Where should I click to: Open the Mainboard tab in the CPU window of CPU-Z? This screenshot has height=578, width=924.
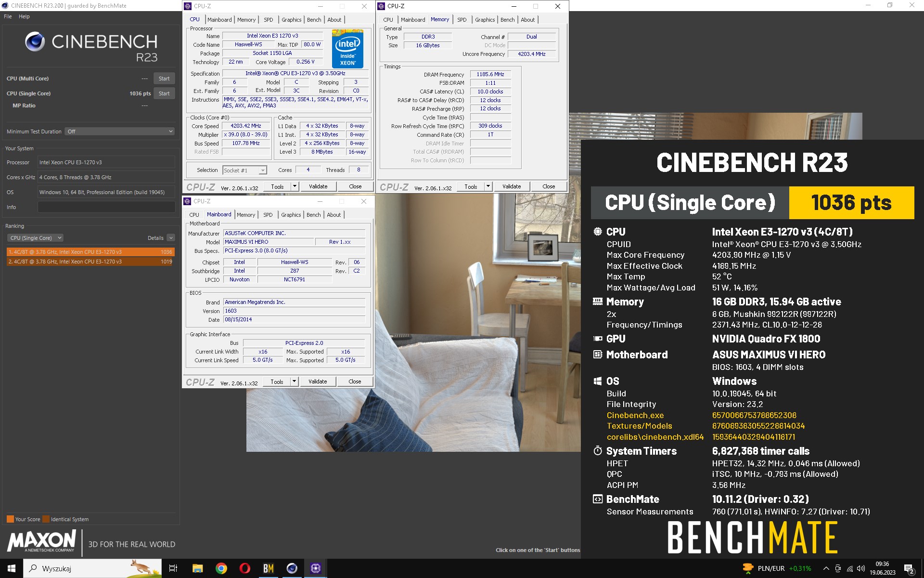click(219, 20)
